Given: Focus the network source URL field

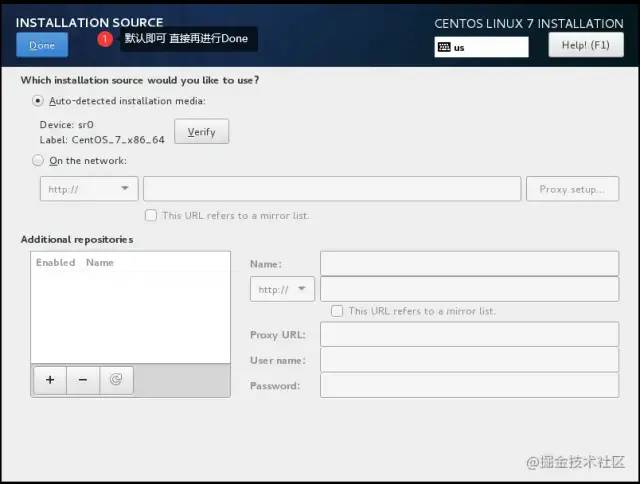Looking at the screenshot, I should tap(332, 189).
